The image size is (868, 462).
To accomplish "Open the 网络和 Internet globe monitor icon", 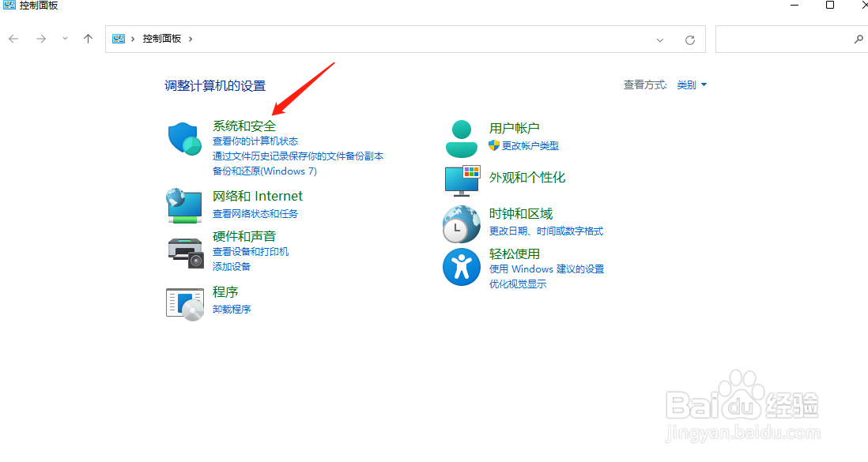I will pyautogui.click(x=184, y=205).
